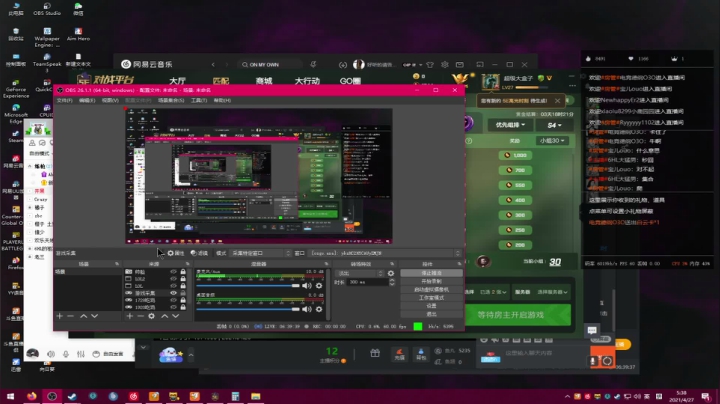Open NetEase Music mail icon
Viewport: 720px width, 404px height.
[460, 65]
